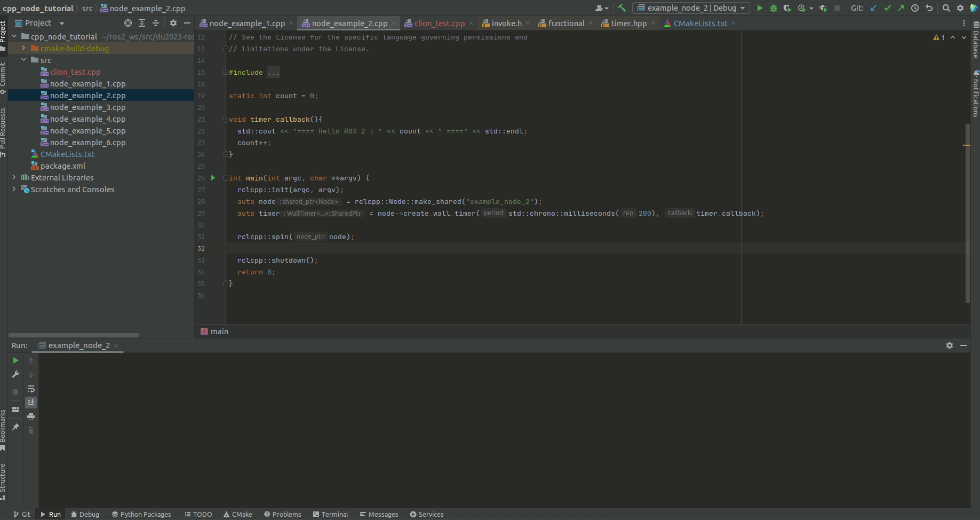Build the project with hammer icon

622,8
